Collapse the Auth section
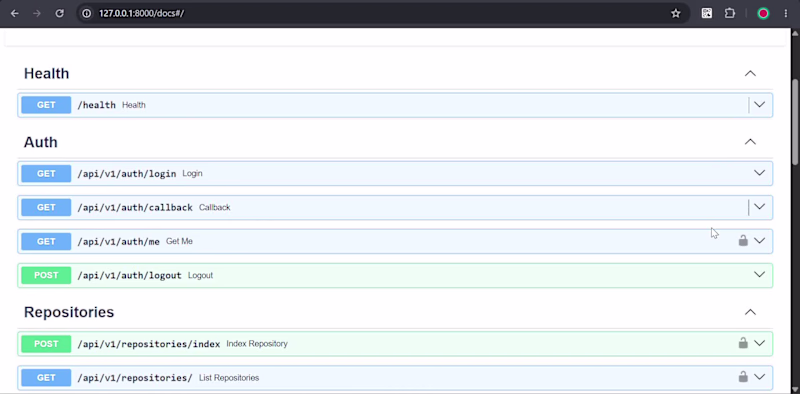Viewport: 800px width, 394px height. (750, 141)
